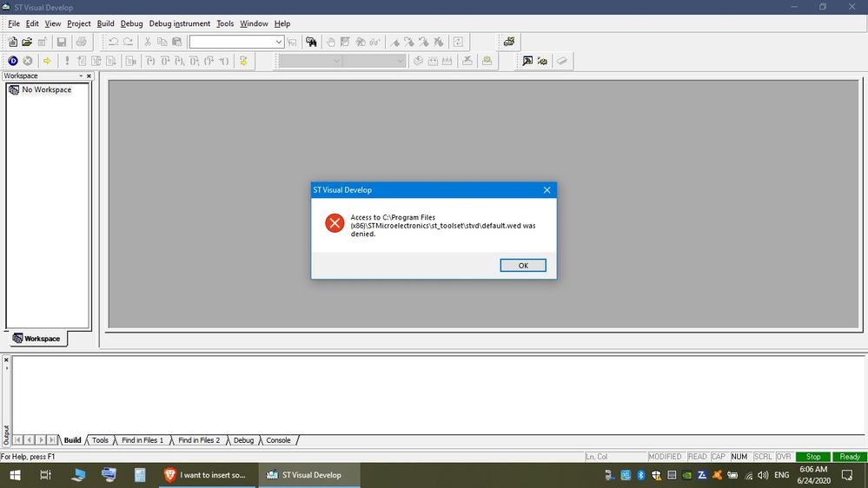This screenshot has width=868, height=488.
Task: Click the first-tab scroll arrow in Output
Action: (17, 440)
